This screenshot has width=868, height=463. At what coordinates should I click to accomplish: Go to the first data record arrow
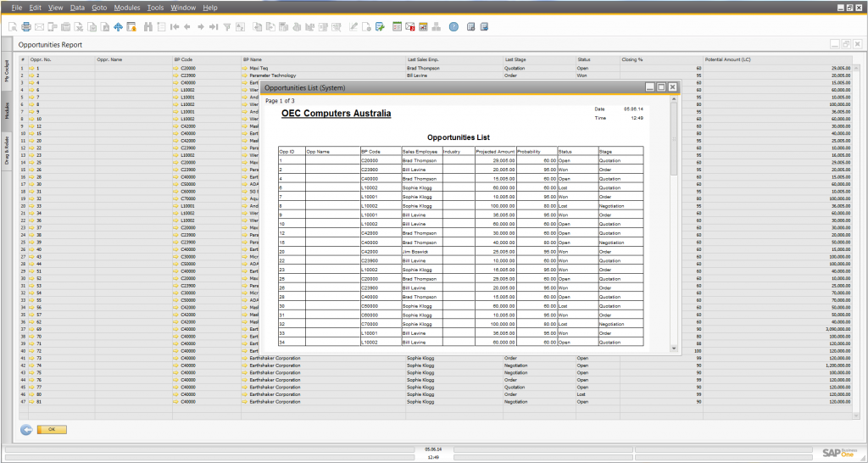click(174, 26)
